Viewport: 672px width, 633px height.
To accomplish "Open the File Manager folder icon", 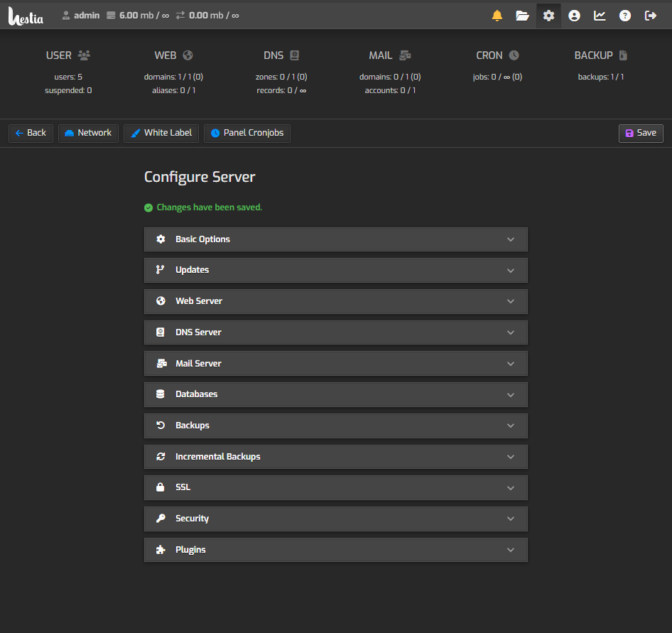I will [522, 16].
